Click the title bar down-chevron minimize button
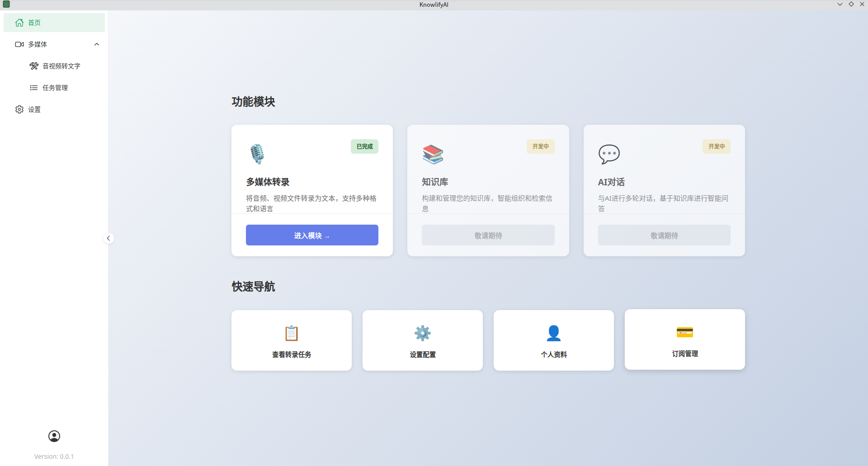Screen dimensions: 868x466 point(840,5)
